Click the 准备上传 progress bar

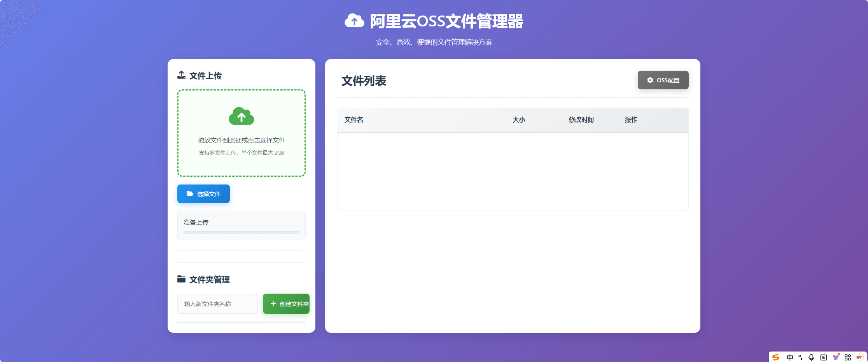coord(241,232)
